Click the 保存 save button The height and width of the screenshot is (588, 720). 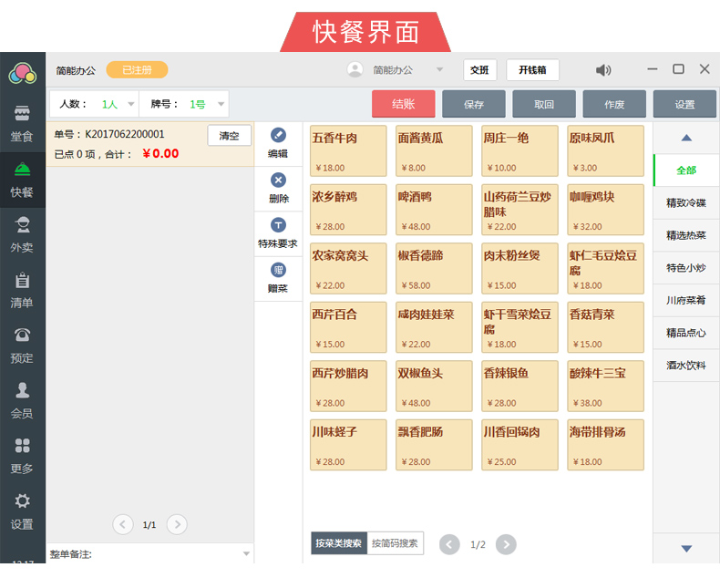[x=474, y=104]
